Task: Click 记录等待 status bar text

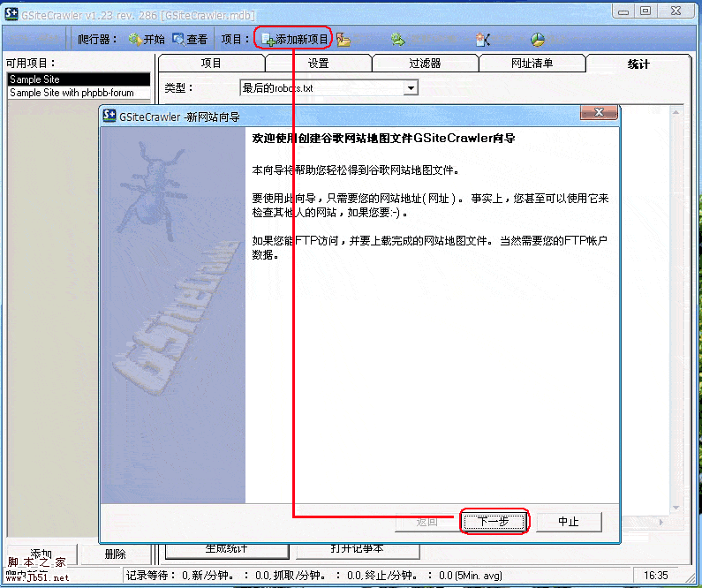Action: tap(150, 576)
